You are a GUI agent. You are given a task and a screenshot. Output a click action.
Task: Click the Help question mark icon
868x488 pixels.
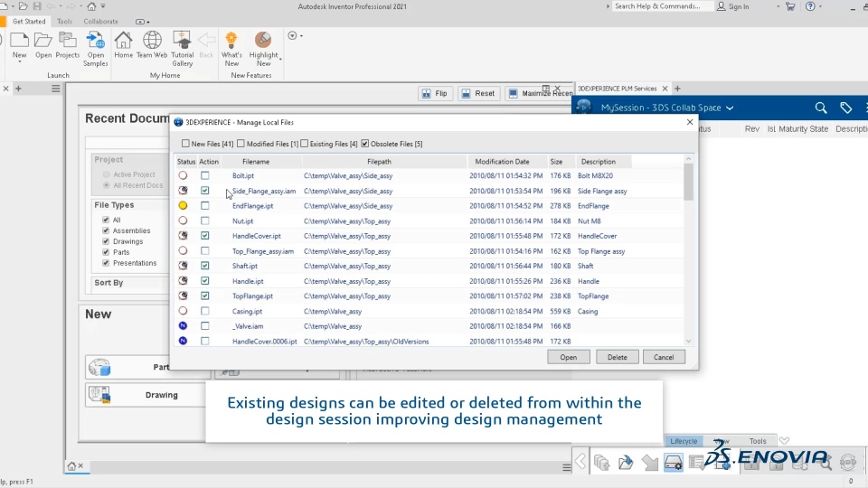pos(810,6)
